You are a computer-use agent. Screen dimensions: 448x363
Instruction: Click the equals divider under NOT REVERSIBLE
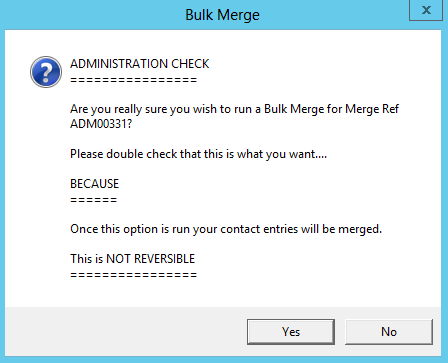click(x=134, y=275)
